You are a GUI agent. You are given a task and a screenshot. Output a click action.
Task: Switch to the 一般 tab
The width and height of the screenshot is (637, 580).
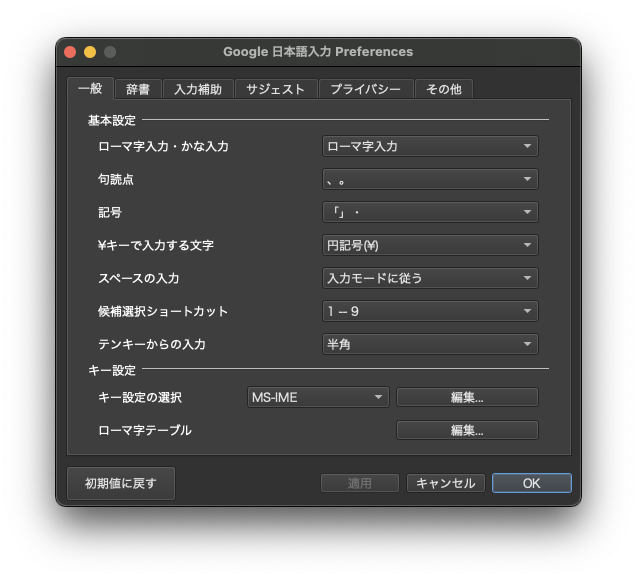(90, 89)
